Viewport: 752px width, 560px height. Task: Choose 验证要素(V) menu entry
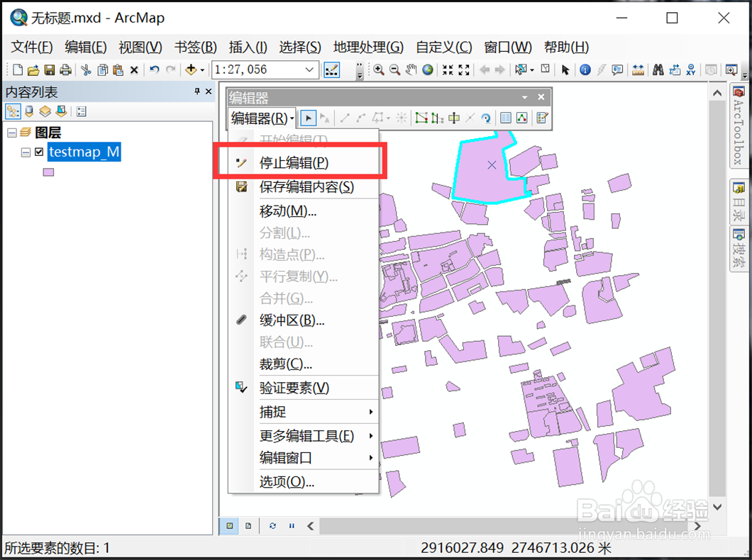pyautogui.click(x=304, y=388)
